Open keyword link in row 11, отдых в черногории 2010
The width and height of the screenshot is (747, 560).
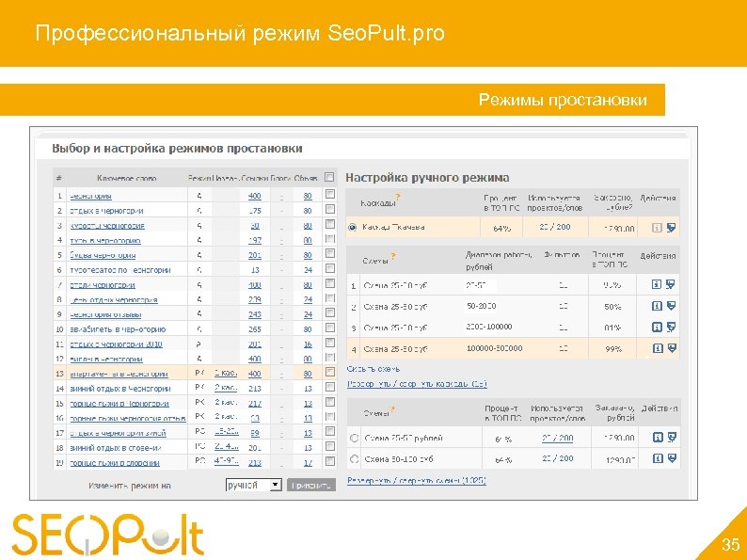(117, 344)
